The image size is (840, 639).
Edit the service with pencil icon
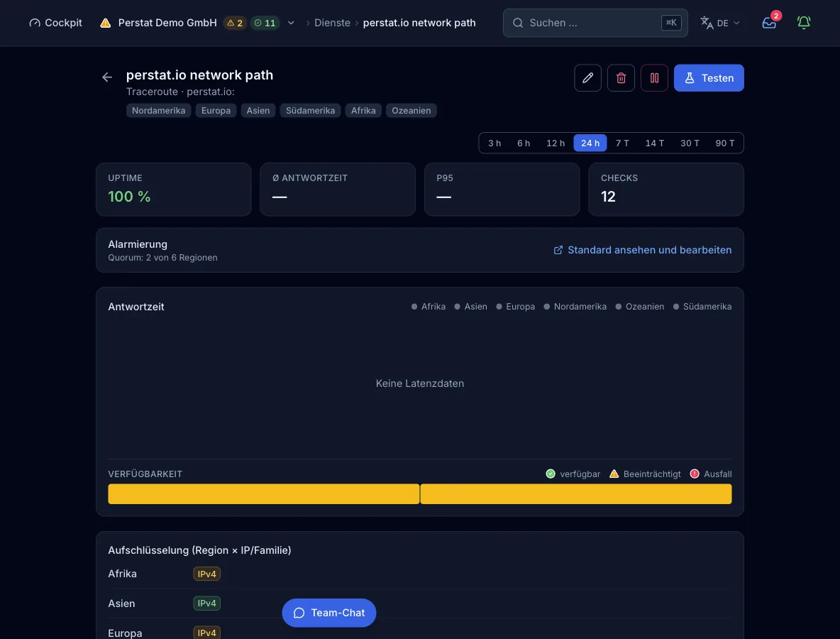click(587, 77)
